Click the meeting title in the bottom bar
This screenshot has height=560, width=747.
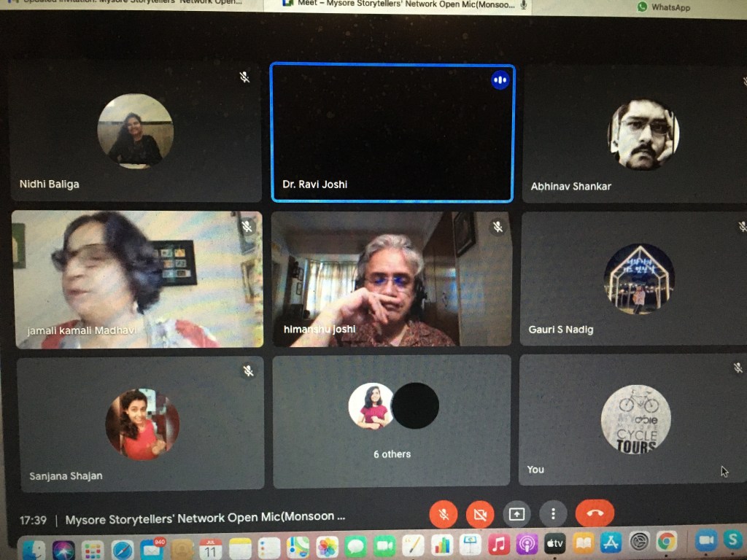pyautogui.click(x=205, y=518)
